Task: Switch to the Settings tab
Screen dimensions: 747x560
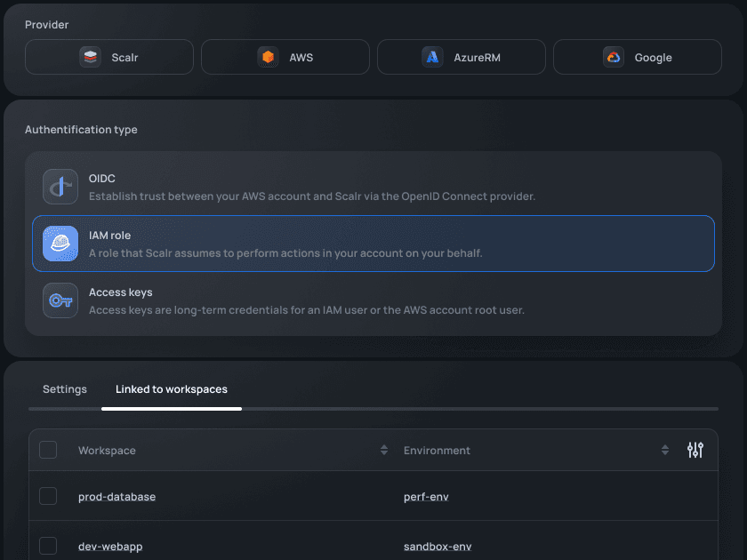Action: pyautogui.click(x=64, y=388)
